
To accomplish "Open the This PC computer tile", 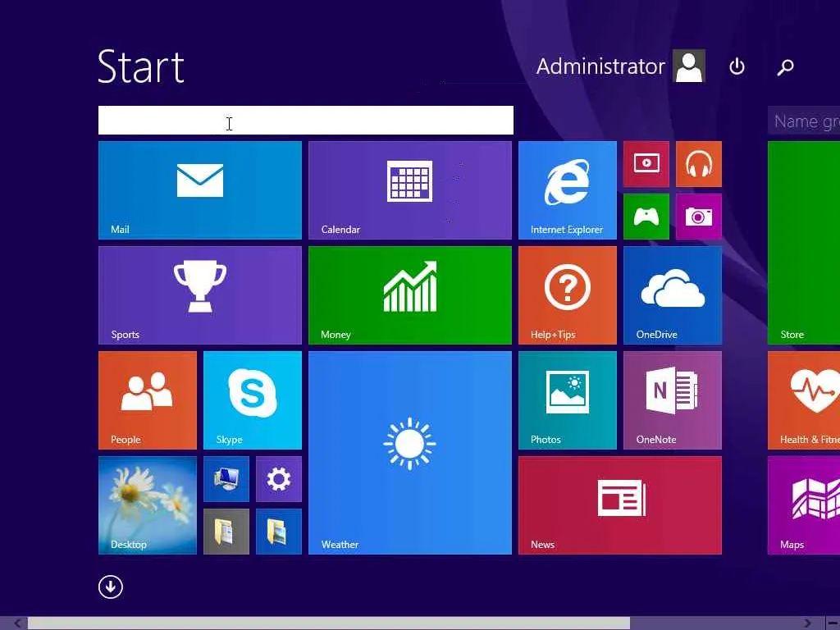I will pos(226,479).
